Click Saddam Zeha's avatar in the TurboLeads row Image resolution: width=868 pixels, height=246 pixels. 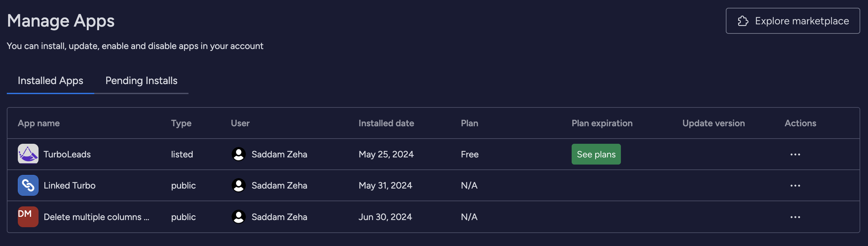pos(239,154)
